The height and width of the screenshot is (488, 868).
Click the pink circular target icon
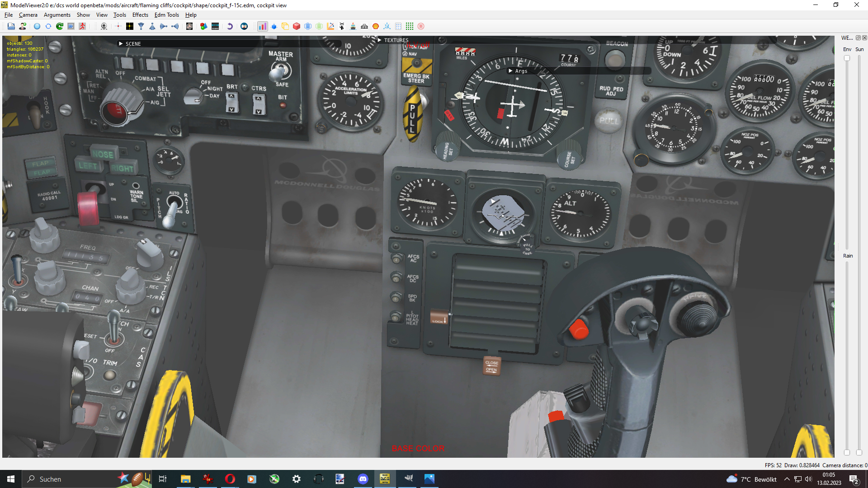421,26
